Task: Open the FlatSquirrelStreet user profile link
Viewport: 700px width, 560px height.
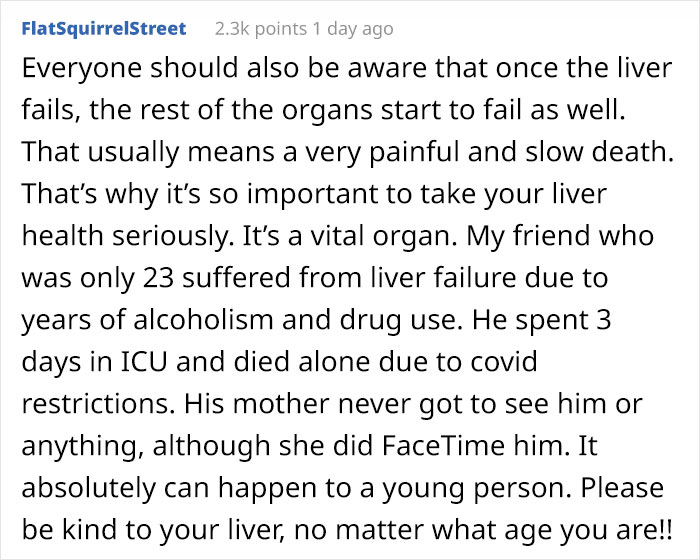Action: [x=103, y=29]
